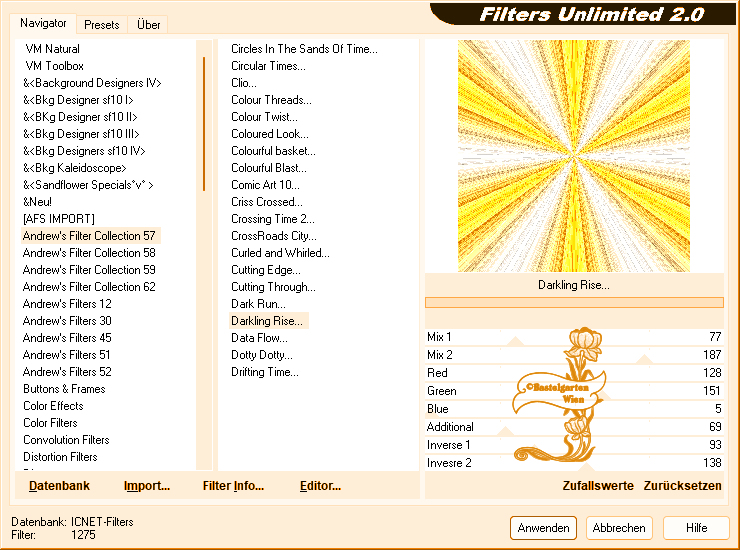Select the Navigator tab

(x=43, y=23)
